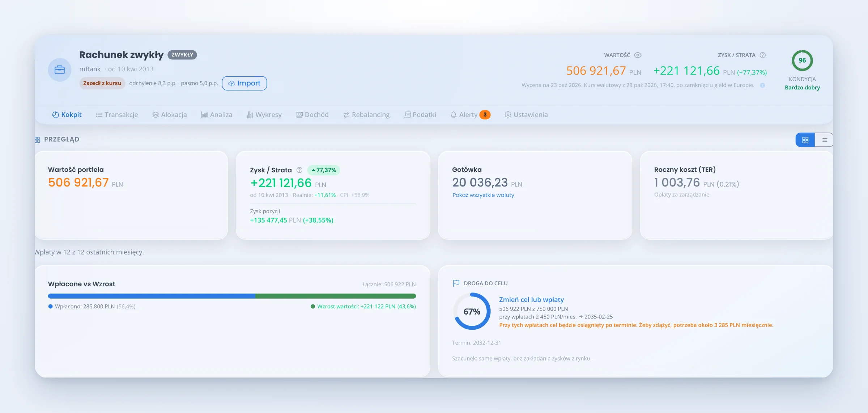
Task: Click 'Łącznie: 506 922 PLN' label
Action: coord(389,285)
